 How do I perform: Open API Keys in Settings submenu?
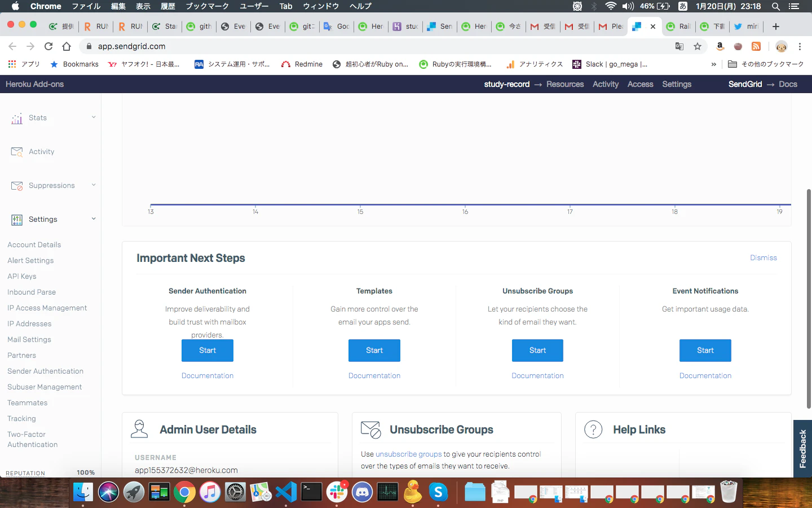coord(22,277)
